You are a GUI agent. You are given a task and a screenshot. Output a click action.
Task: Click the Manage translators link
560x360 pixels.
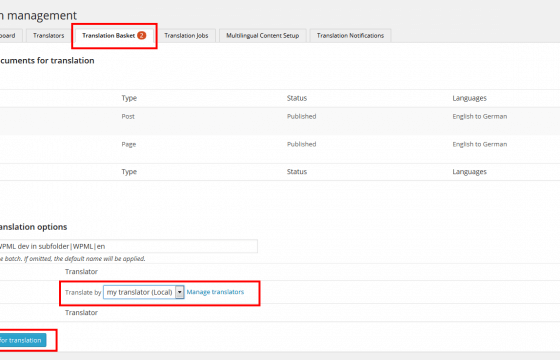(215, 292)
